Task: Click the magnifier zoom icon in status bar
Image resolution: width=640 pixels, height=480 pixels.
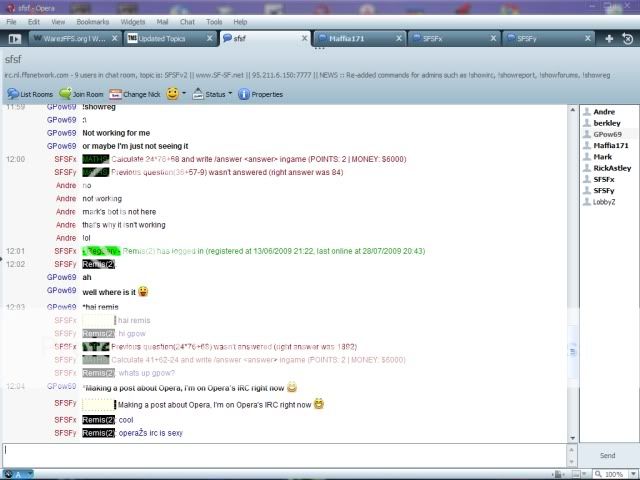Action: click(598, 474)
